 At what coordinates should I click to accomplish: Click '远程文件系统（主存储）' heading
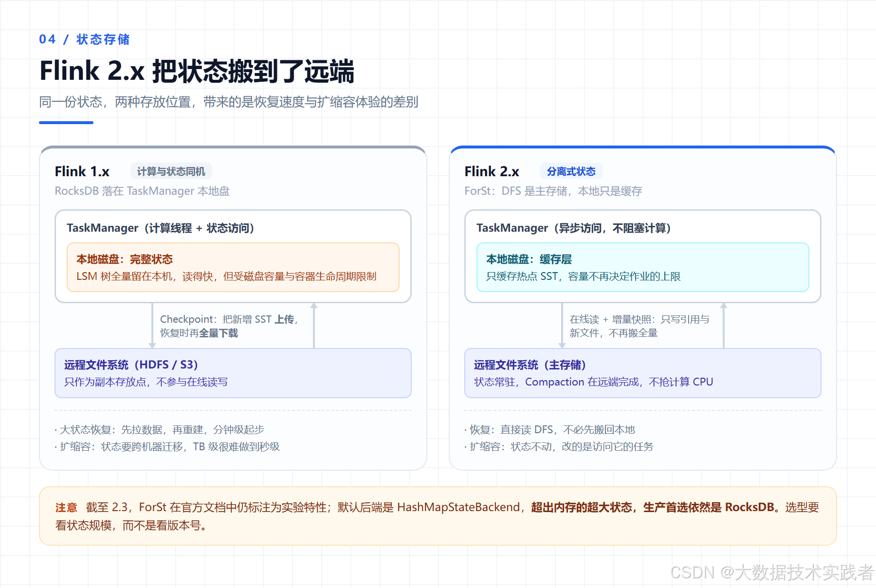tap(530, 365)
